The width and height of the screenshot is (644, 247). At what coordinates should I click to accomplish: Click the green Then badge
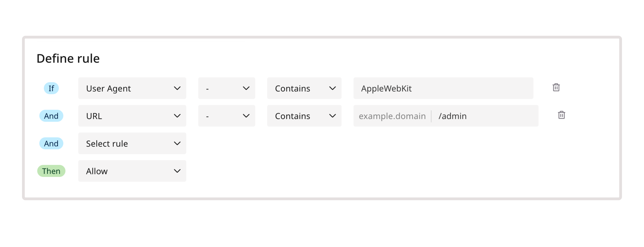[51, 171]
